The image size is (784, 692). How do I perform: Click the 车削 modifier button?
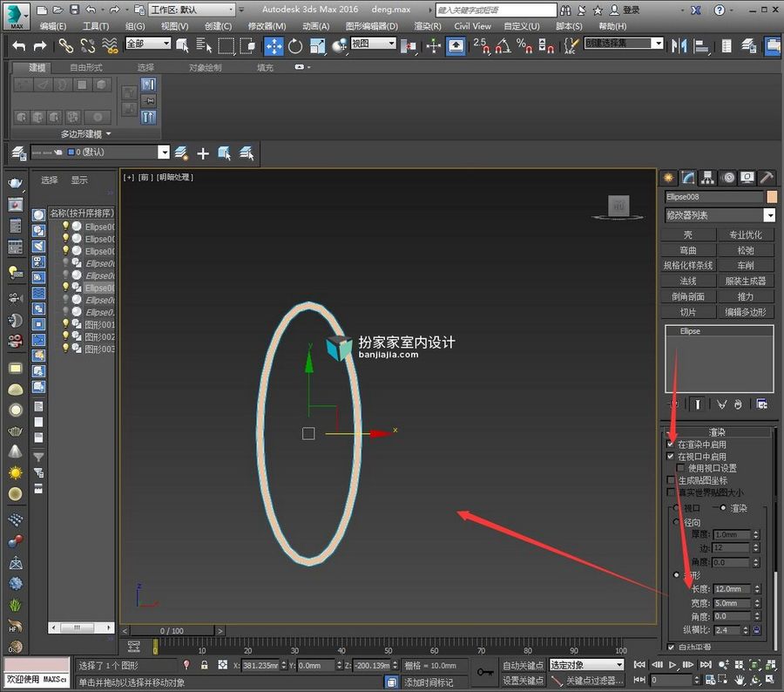coord(746,266)
